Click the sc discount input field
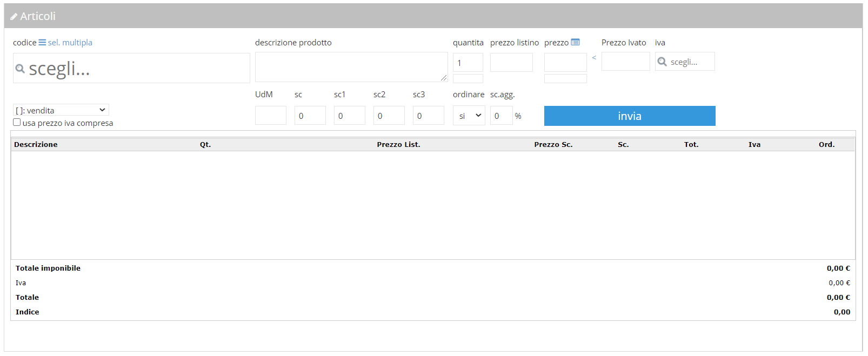Screen dimensions: 868x356 click(310, 116)
